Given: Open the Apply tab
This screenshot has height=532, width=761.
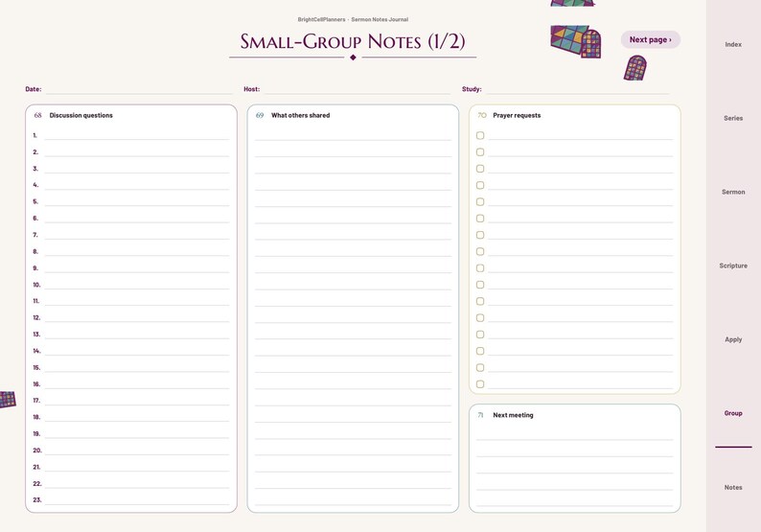Looking at the screenshot, I should click(x=733, y=339).
